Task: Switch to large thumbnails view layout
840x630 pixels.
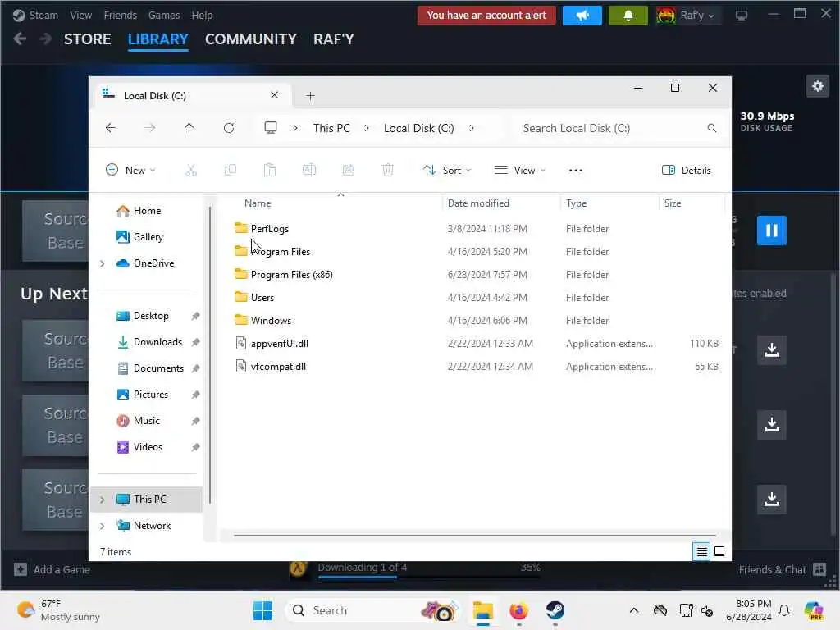Action: click(x=719, y=551)
